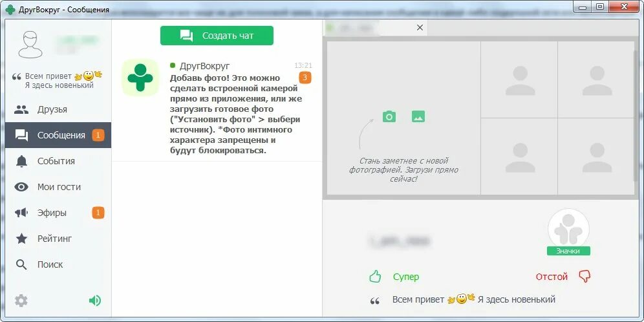
Task: Click the Сообщения chat bubbles icon
Action: click(x=21, y=136)
